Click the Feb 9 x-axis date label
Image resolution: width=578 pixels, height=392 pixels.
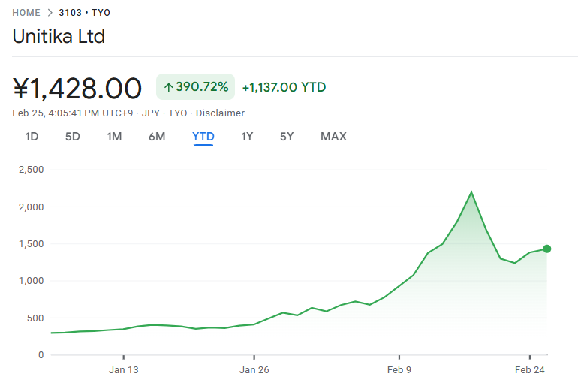pos(399,369)
